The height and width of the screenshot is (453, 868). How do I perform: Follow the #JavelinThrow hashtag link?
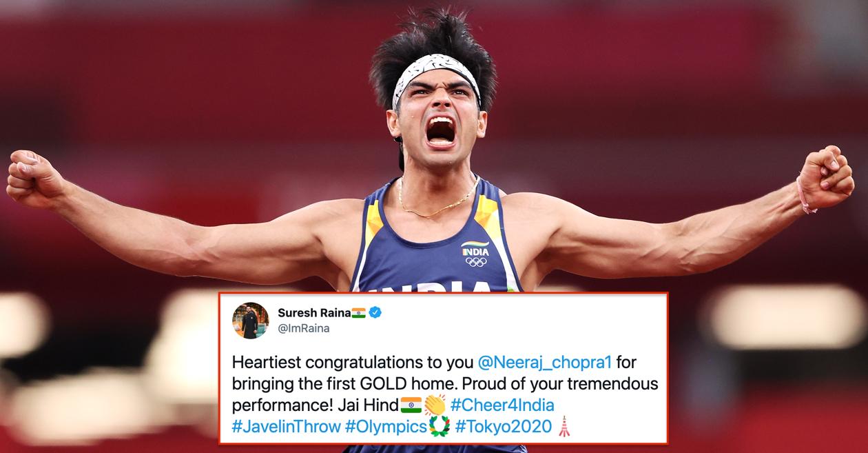(x=287, y=426)
